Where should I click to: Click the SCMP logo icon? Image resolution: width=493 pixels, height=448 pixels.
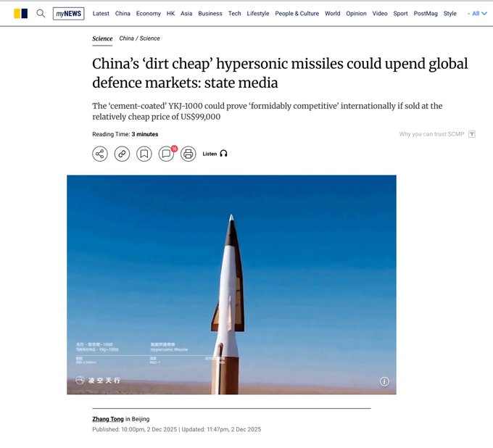coord(20,13)
